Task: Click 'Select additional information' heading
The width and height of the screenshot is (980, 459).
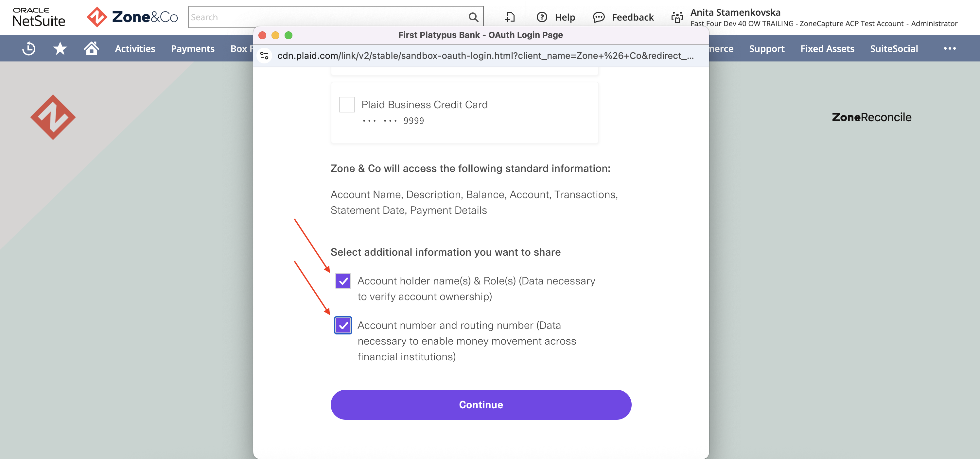Action: pyautogui.click(x=446, y=252)
